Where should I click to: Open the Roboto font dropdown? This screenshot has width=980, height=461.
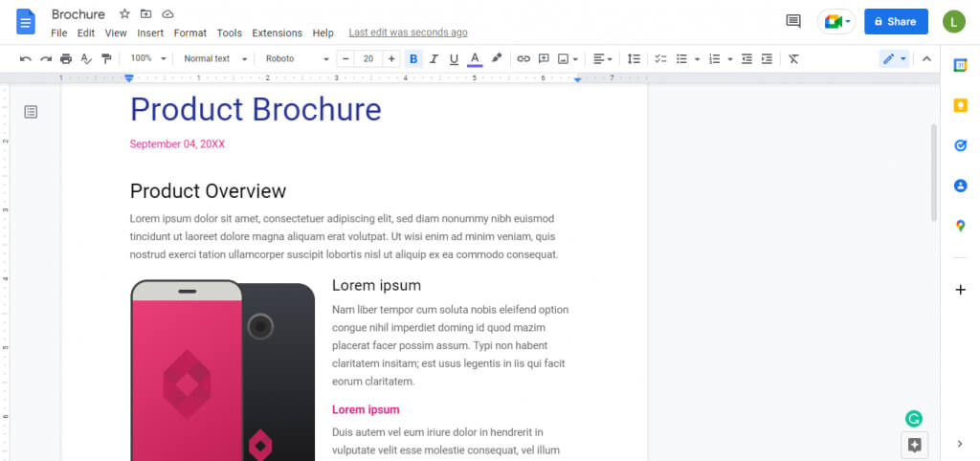297,59
